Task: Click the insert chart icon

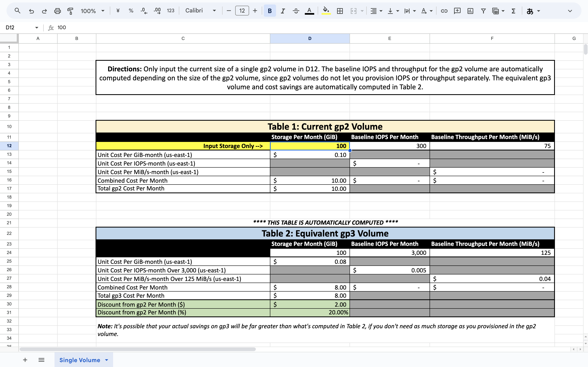Action: click(470, 11)
